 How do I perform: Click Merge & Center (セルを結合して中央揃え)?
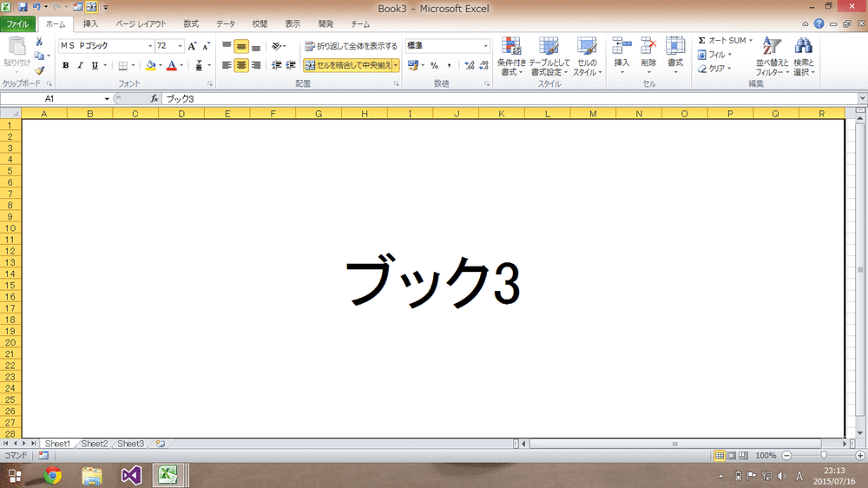point(348,65)
